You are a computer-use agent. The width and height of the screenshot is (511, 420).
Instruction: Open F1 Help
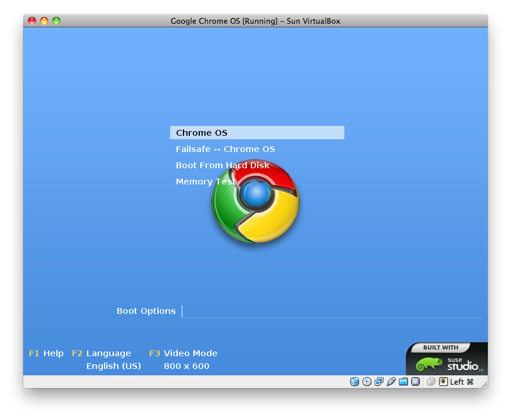pos(46,353)
